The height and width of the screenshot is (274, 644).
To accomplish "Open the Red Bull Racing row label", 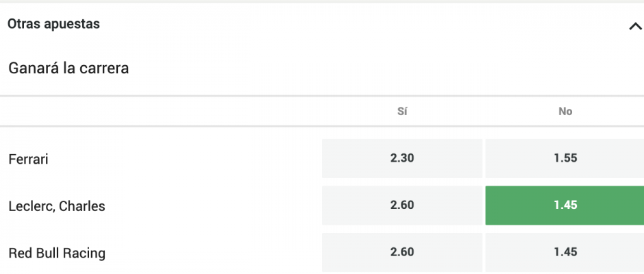I will (x=57, y=253).
